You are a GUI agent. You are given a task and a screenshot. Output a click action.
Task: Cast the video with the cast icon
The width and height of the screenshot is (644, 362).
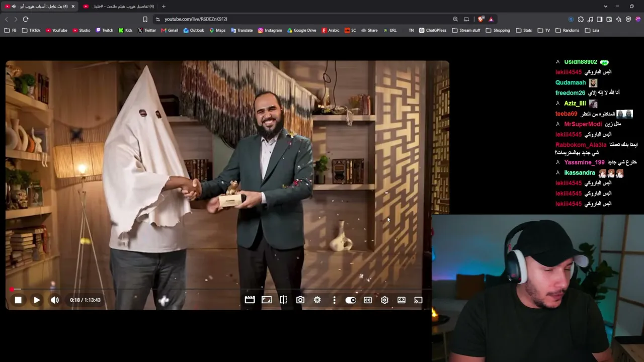pyautogui.click(x=418, y=300)
